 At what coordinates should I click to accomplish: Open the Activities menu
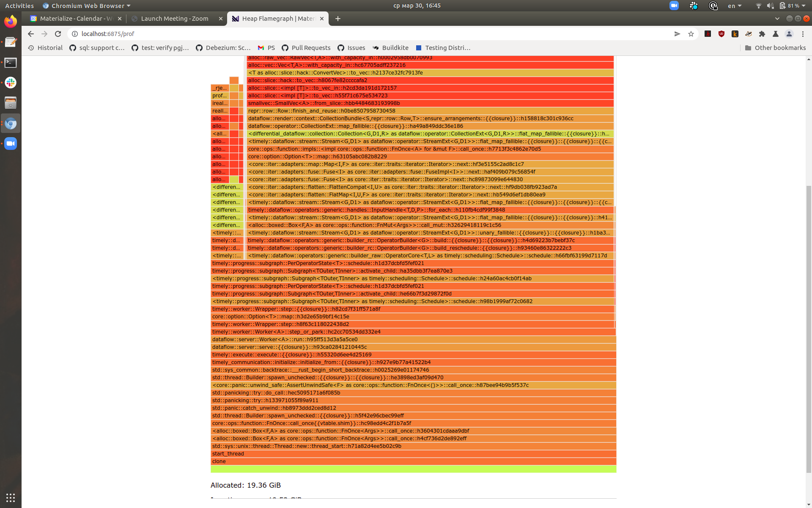pyautogui.click(x=19, y=6)
